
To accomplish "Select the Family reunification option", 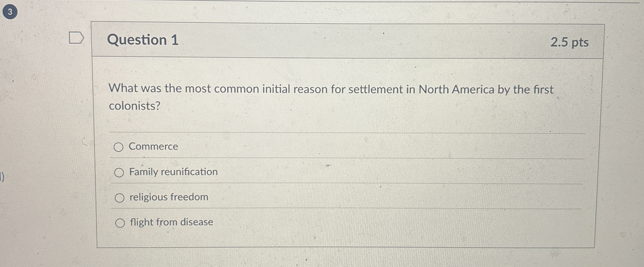I will pos(120,172).
